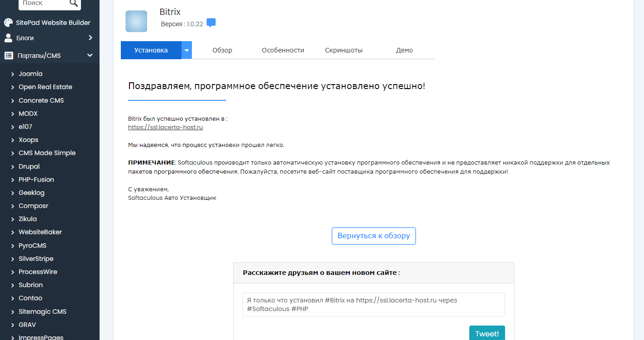Select PyroCMS in the sidebar
644x340 pixels.
point(33,246)
